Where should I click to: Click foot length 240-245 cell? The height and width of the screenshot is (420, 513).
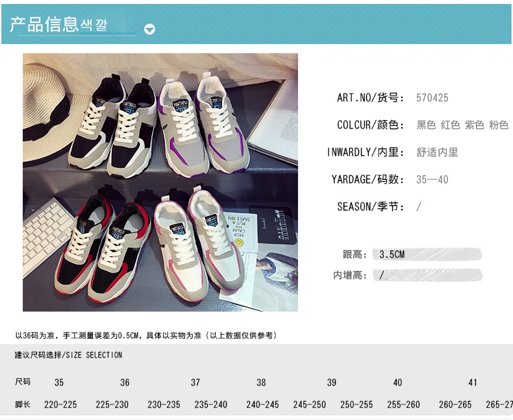pyautogui.click(x=262, y=404)
